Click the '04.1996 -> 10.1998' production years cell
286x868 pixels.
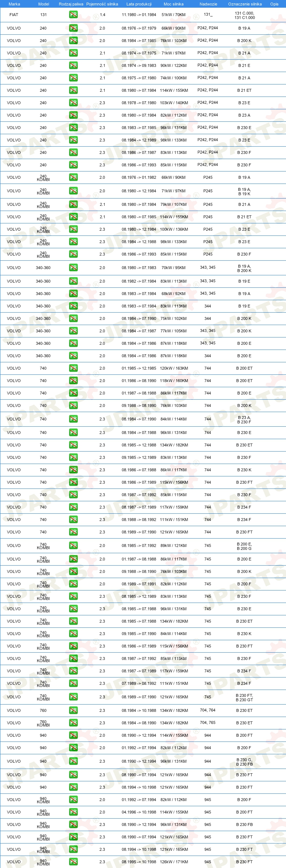click(x=139, y=812)
